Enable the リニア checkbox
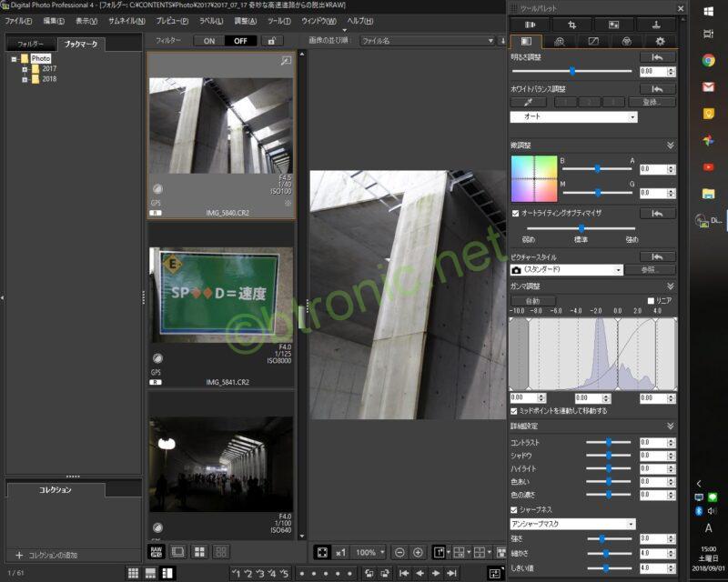 [x=651, y=301]
